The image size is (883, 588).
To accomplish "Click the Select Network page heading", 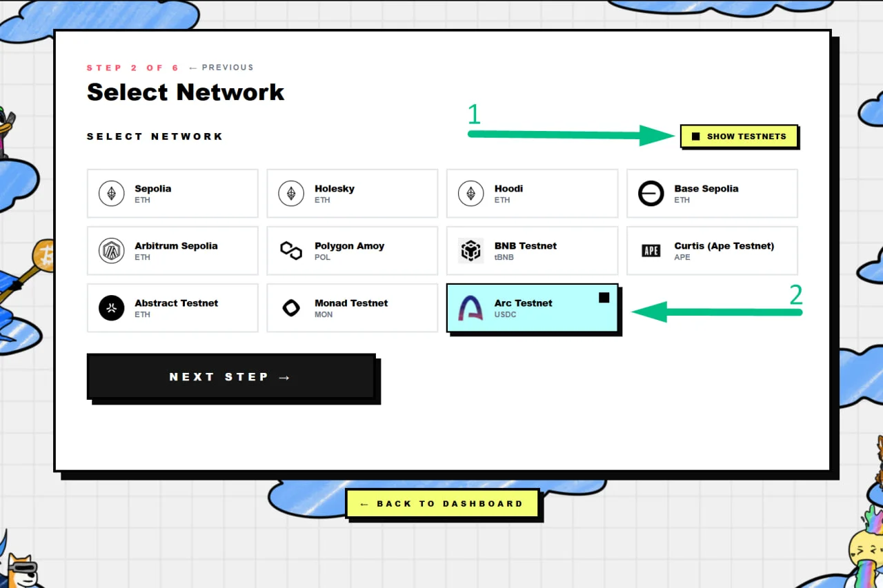I will (x=186, y=92).
